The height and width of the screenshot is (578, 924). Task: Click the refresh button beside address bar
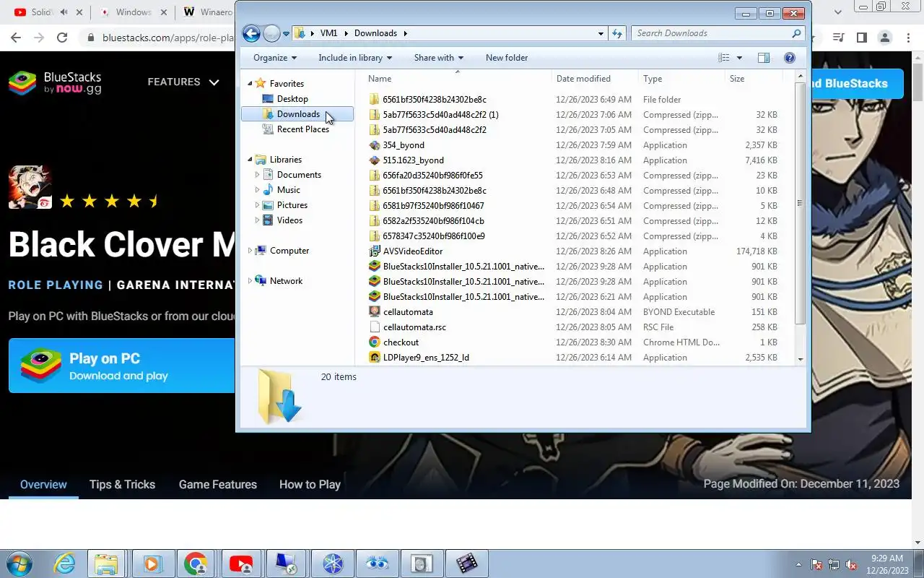pos(617,33)
